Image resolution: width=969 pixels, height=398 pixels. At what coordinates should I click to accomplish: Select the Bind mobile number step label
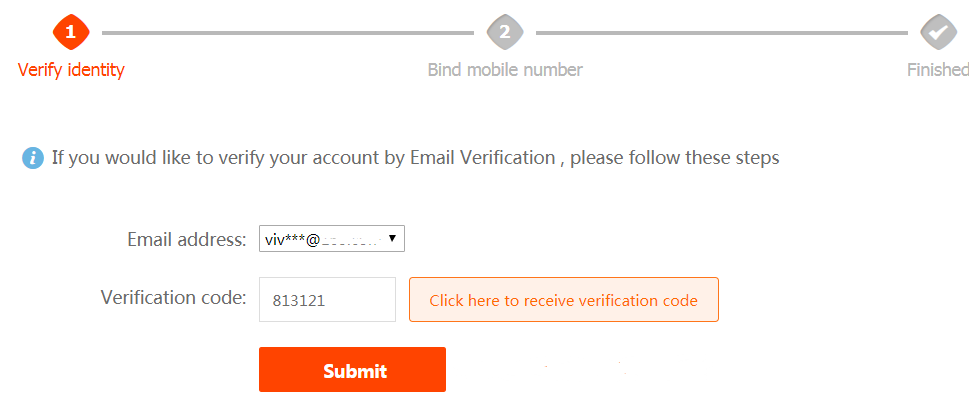(x=505, y=70)
